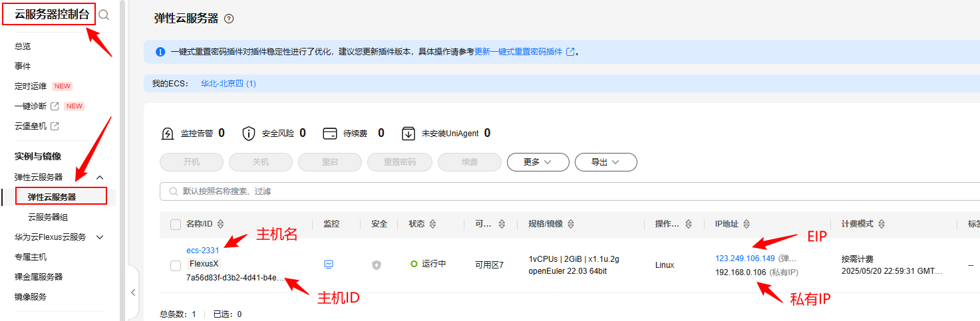Sort by 操作系统 column sort icon

[x=689, y=225]
